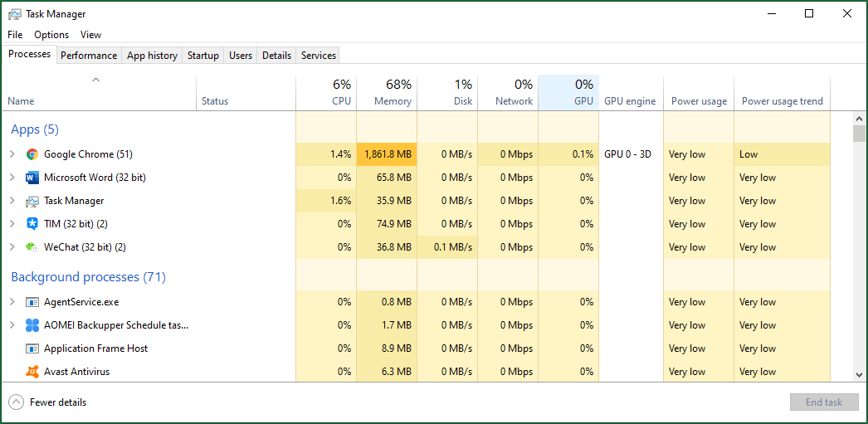The width and height of the screenshot is (868, 424).
Task: Click the Application Frame Host icon
Action: 32,348
